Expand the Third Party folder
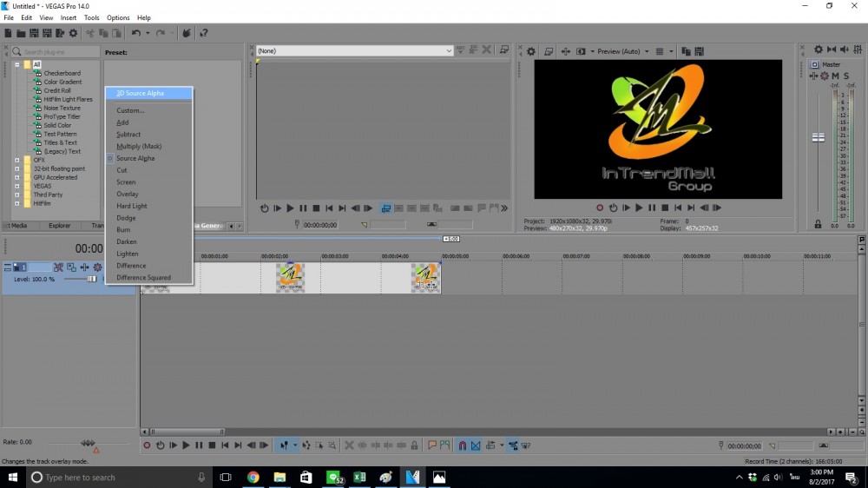 pos(17,195)
